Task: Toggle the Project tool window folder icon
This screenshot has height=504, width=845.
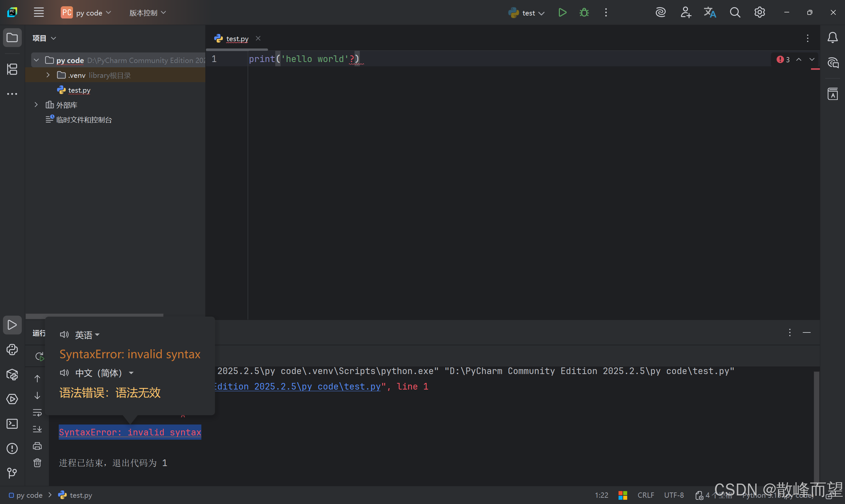Action: coord(12,37)
